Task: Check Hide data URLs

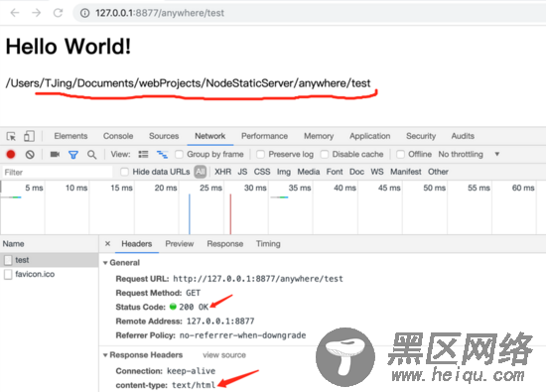Action: (124, 172)
